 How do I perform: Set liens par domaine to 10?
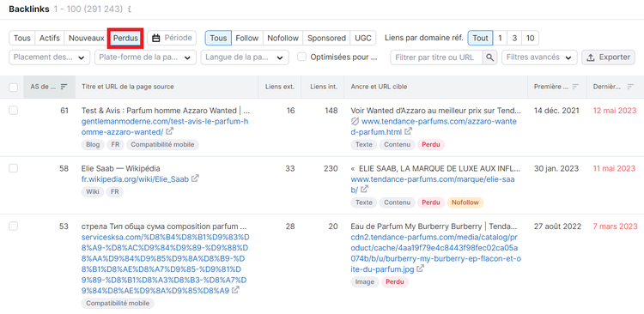click(x=531, y=38)
